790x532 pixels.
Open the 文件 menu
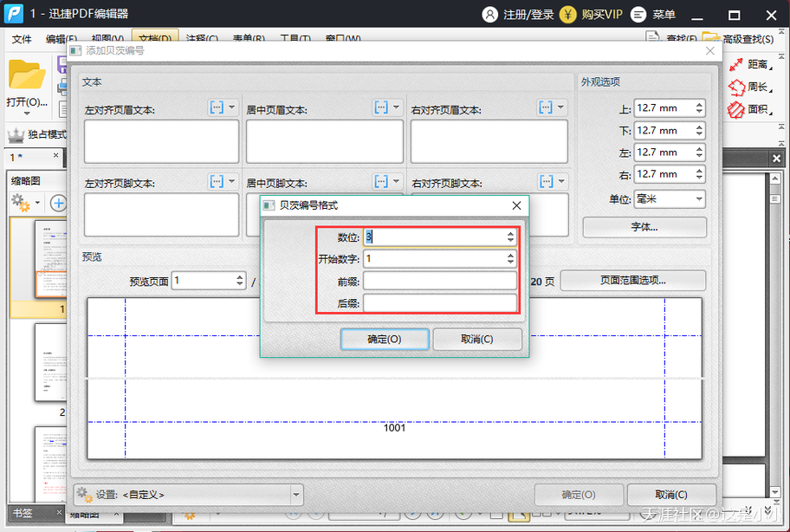(x=22, y=39)
